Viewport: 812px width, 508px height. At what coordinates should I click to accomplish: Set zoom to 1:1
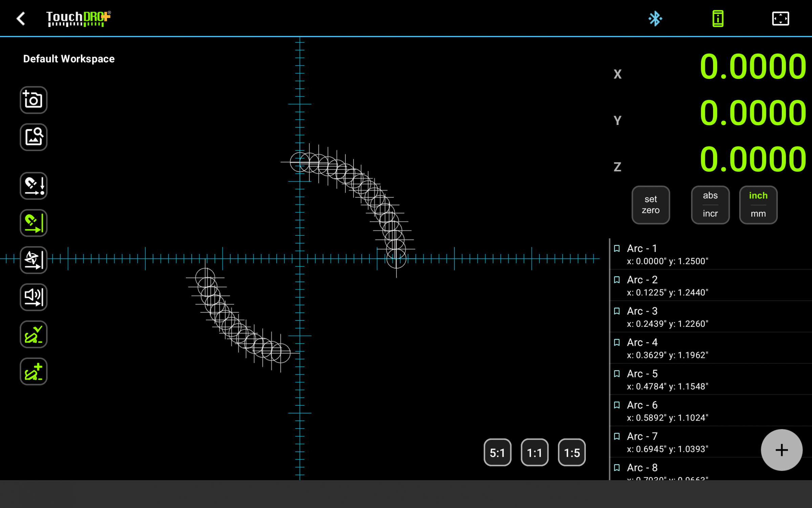(534, 452)
